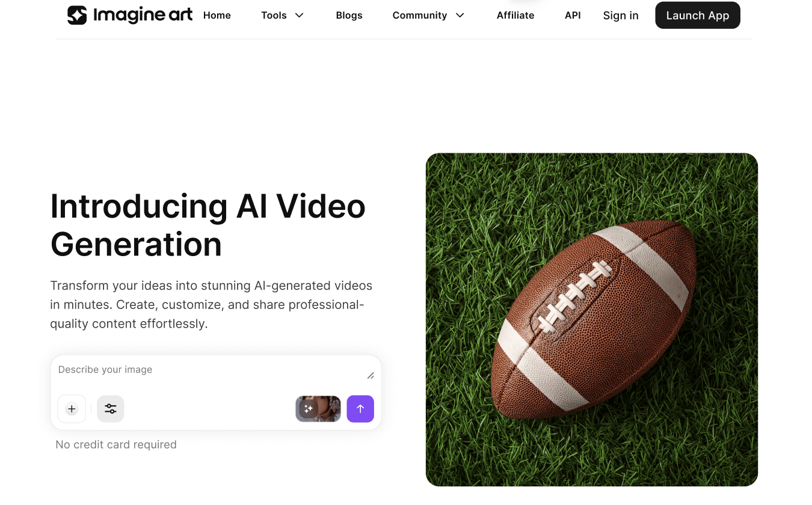The height and width of the screenshot is (505, 812).
Task: Select the Community menu label
Action: coord(419,16)
